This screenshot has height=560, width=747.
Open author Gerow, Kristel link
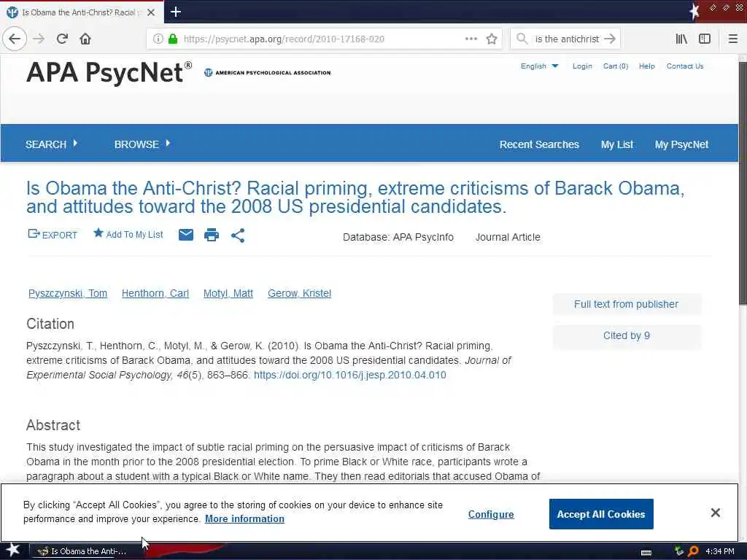pyautogui.click(x=299, y=293)
